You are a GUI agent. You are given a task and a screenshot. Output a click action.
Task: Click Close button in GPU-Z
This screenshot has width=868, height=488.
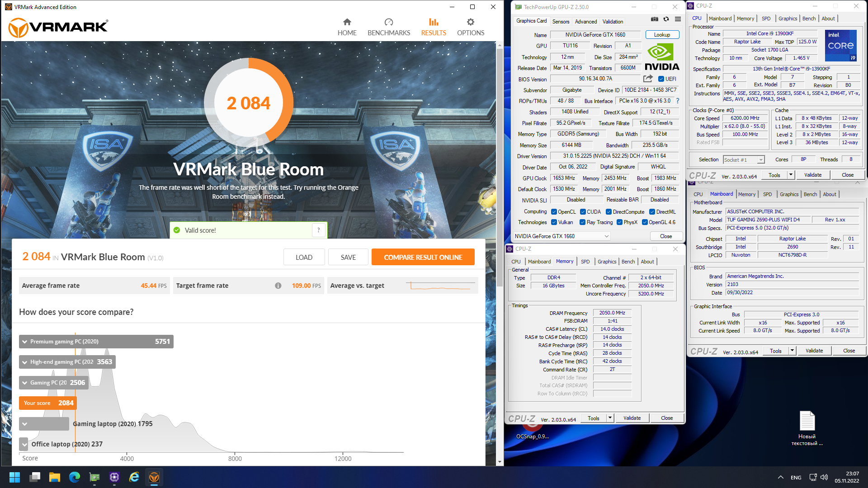(665, 236)
